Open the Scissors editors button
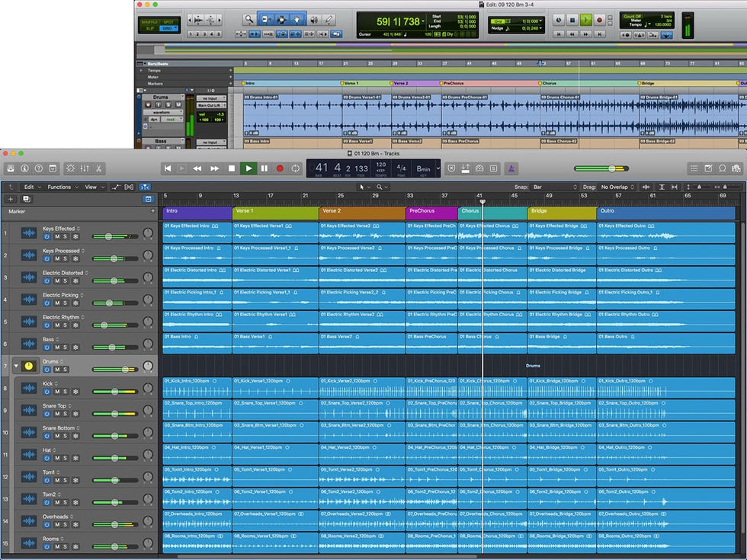Screen dimensions: 747x560 [x=100, y=168]
